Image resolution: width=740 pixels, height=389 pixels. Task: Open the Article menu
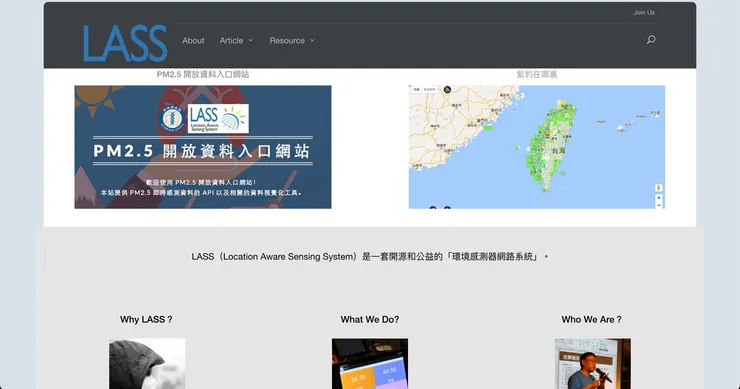point(231,41)
